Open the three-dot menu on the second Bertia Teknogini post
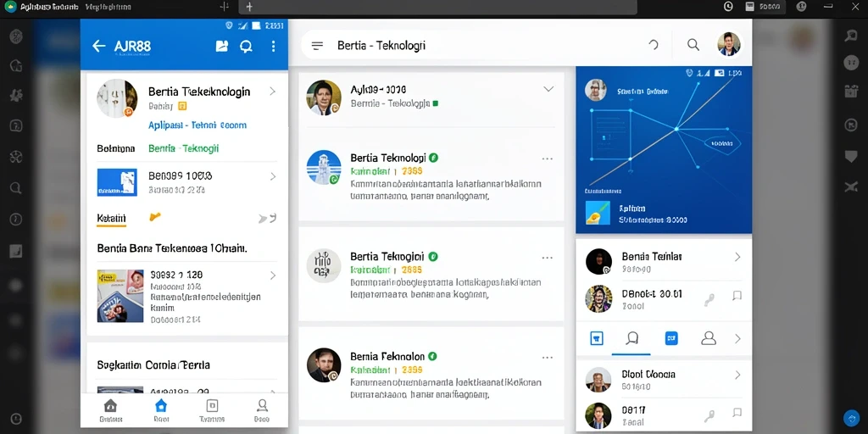Screen dimensions: 868x434 548,258
